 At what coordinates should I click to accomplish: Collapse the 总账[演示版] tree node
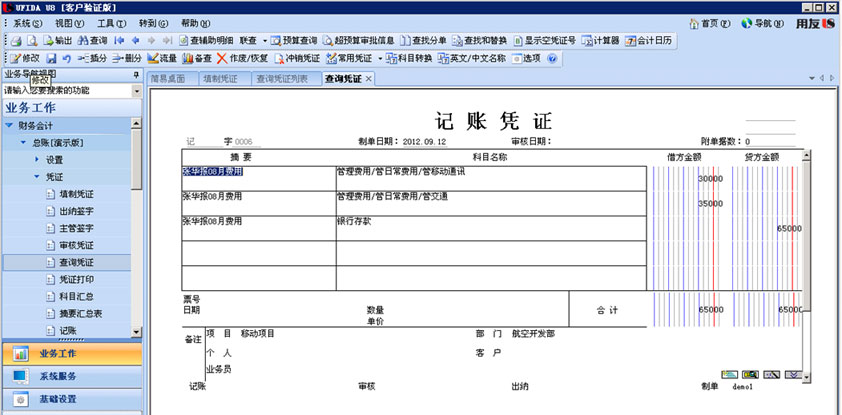[23, 143]
